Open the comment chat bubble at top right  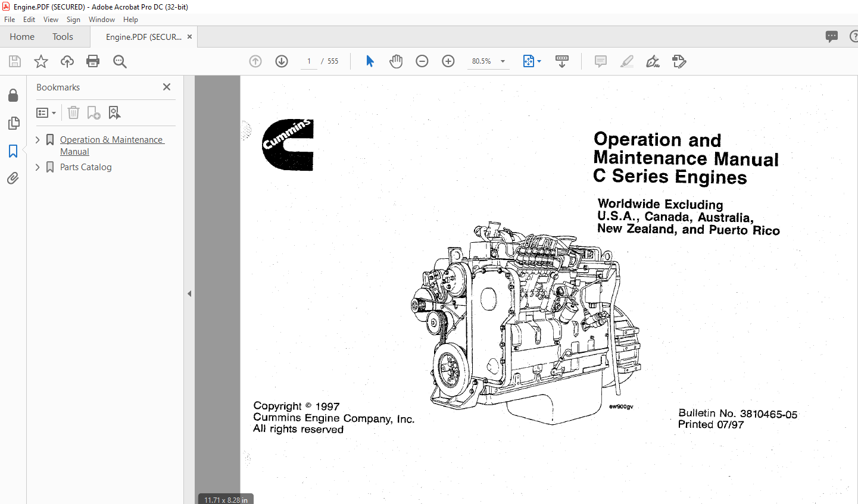(832, 37)
